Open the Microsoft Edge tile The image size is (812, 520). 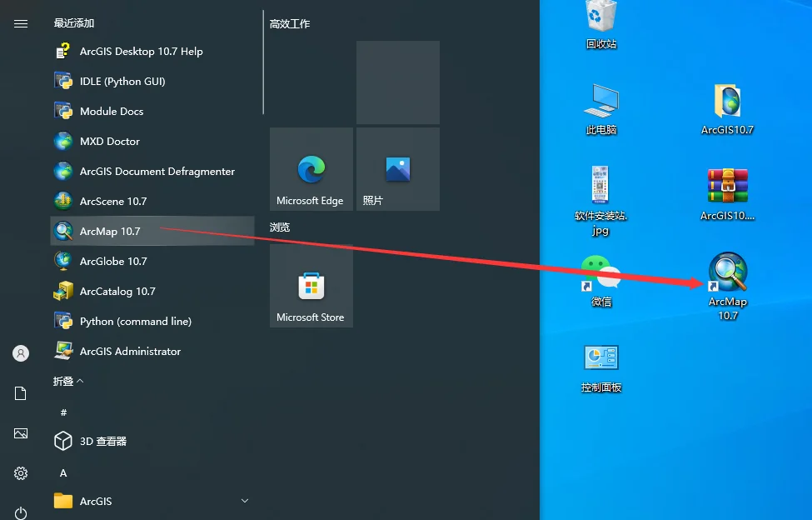(x=311, y=169)
